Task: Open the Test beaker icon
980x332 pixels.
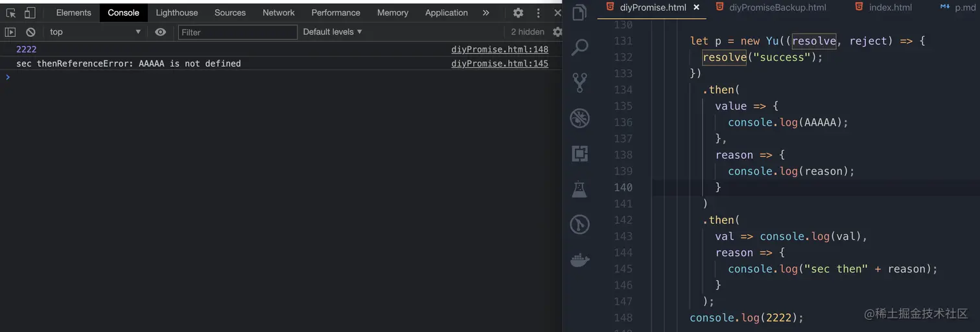Action: 579,189
